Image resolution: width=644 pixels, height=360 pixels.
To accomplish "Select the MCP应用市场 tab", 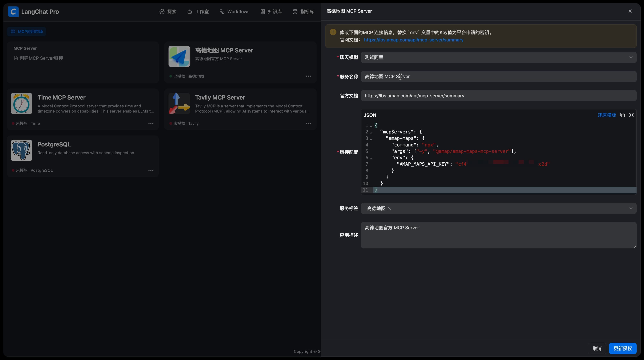I will click(27, 32).
